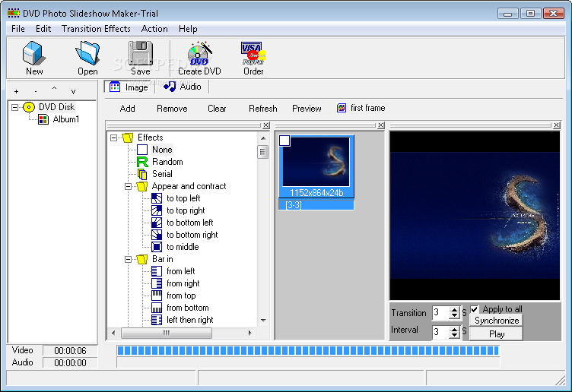Image resolution: width=572 pixels, height=392 pixels.
Task: Click the move up caret icon
Action: 54,89
